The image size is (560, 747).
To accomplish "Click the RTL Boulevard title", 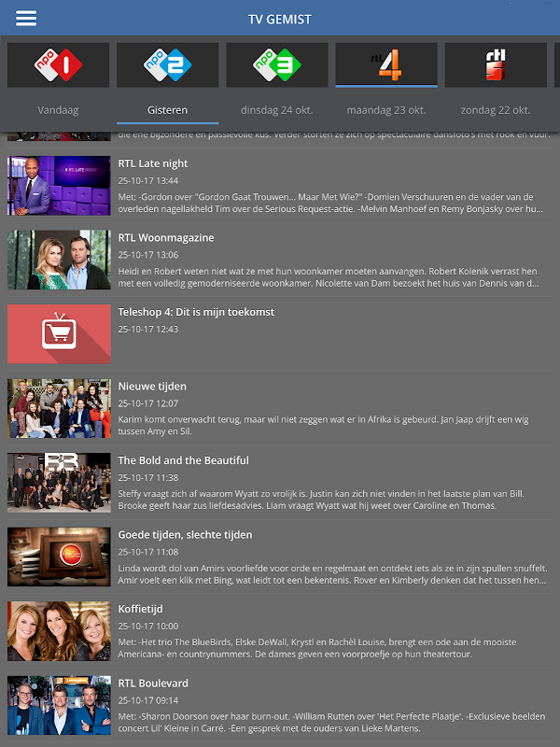I will point(153,684).
